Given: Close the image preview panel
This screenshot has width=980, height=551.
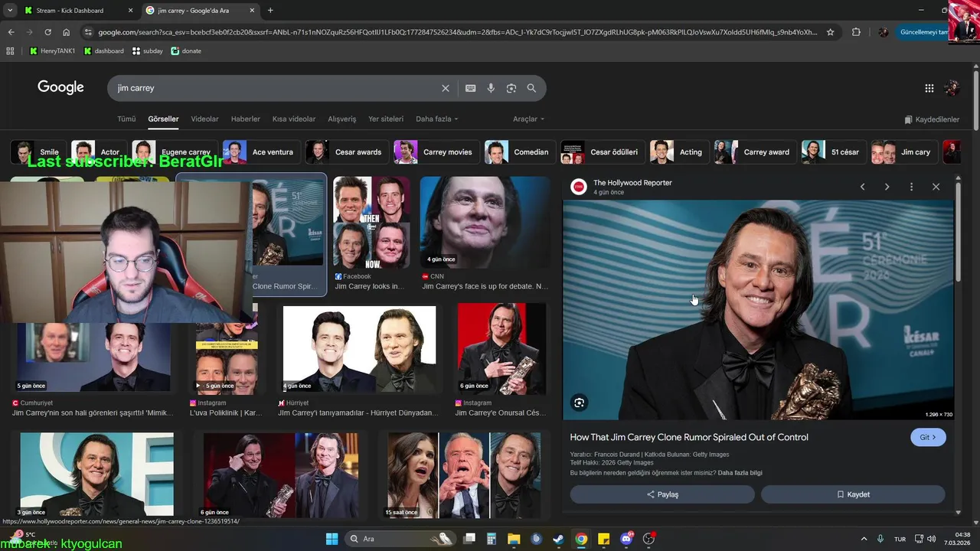Looking at the screenshot, I should tap(936, 187).
